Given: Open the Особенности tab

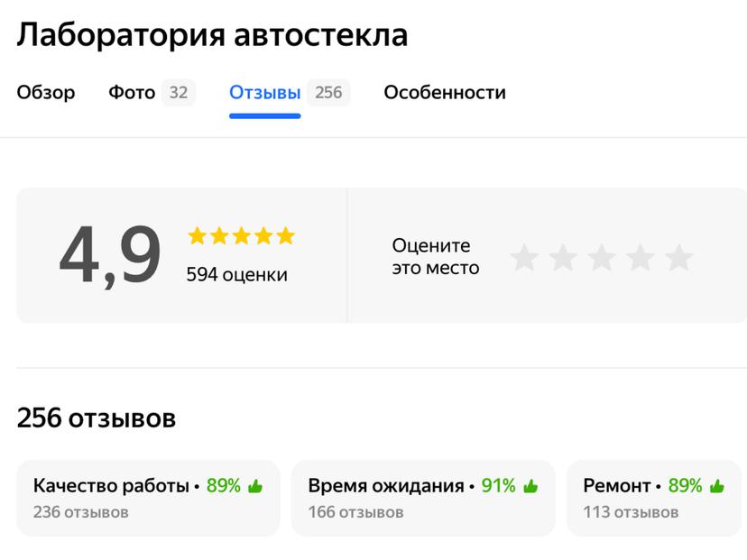Looking at the screenshot, I should pyautogui.click(x=446, y=92).
